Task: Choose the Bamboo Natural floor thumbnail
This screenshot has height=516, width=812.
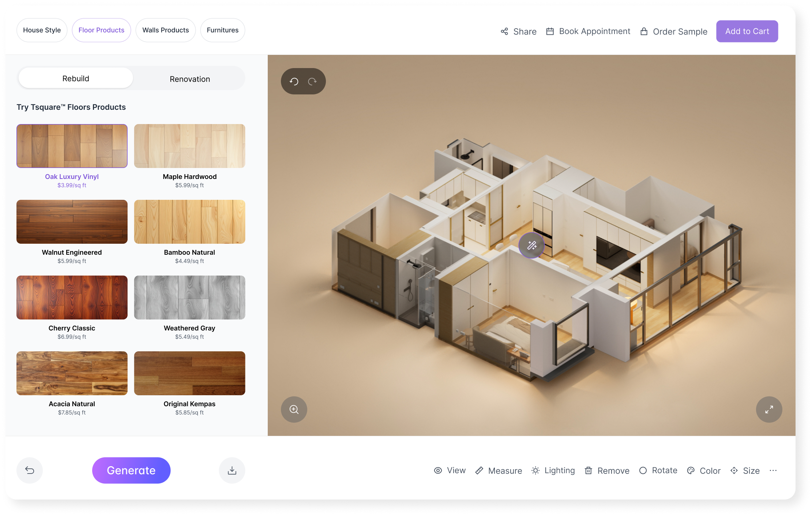Action: point(190,222)
